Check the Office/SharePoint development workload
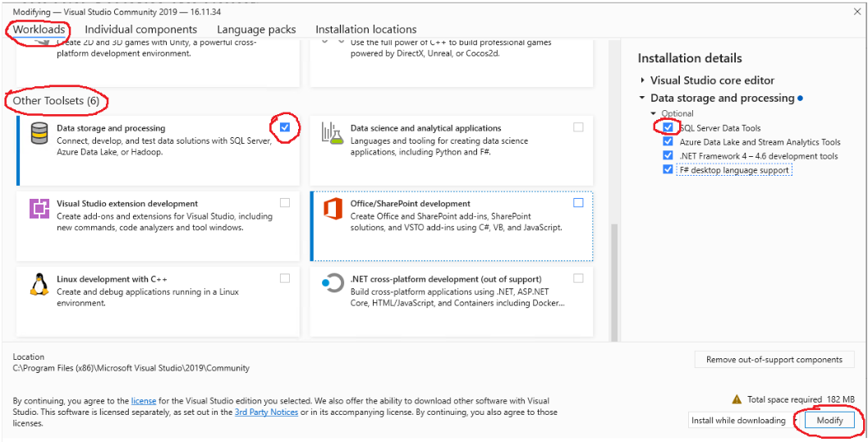 578,203
